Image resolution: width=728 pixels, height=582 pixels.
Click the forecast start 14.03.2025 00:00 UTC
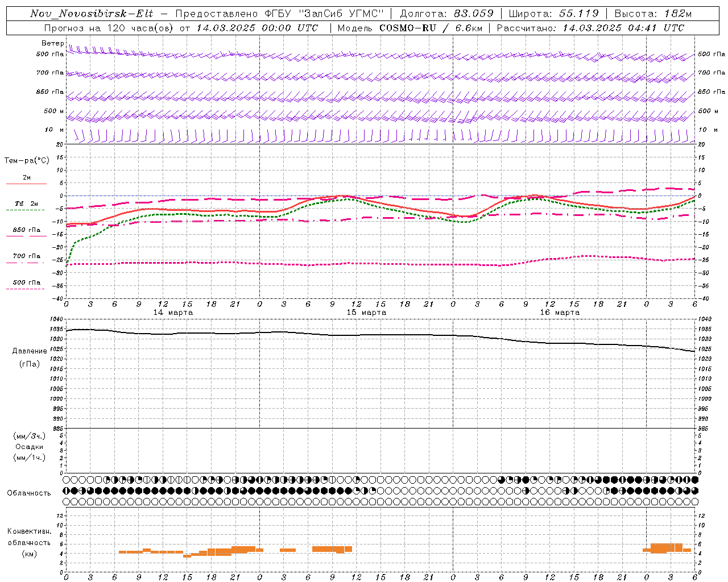[257, 28]
